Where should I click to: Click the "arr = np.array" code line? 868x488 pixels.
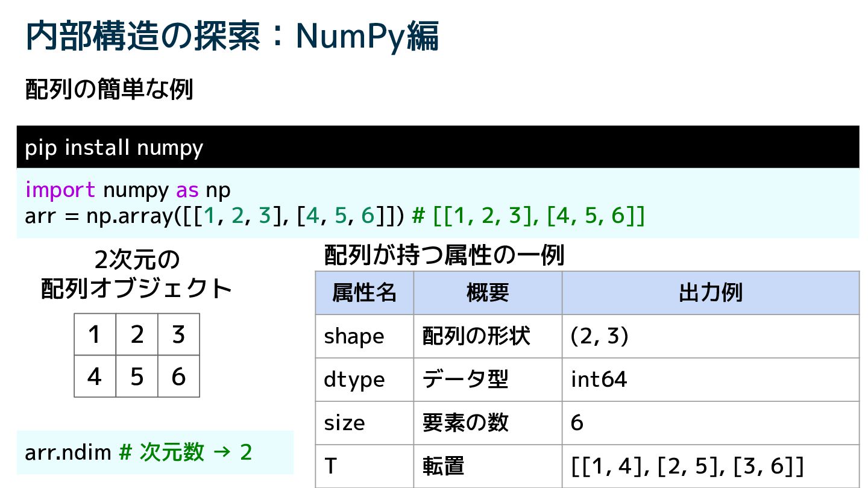pyautogui.click(x=335, y=216)
